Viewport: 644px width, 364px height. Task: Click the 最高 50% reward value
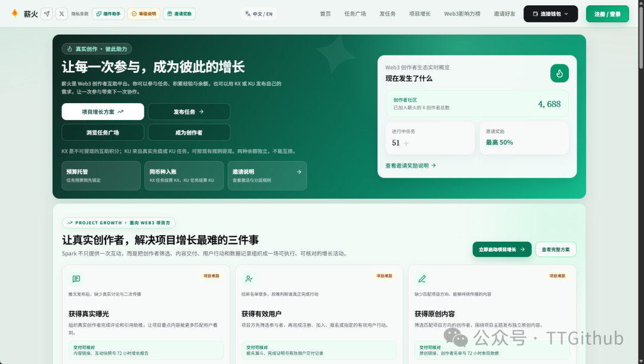(500, 143)
